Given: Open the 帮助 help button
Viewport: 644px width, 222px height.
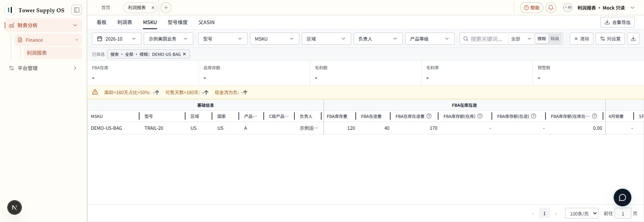Looking at the screenshot, I should click(532, 8).
